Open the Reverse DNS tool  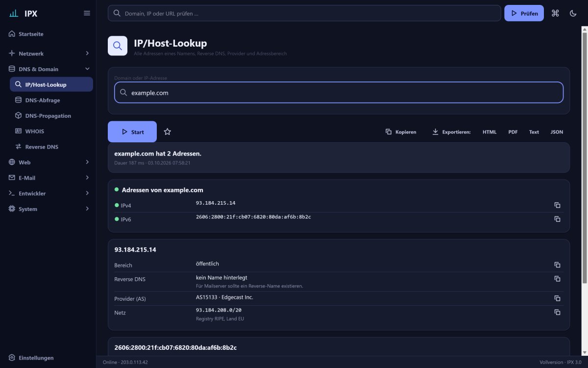click(51, 147)
